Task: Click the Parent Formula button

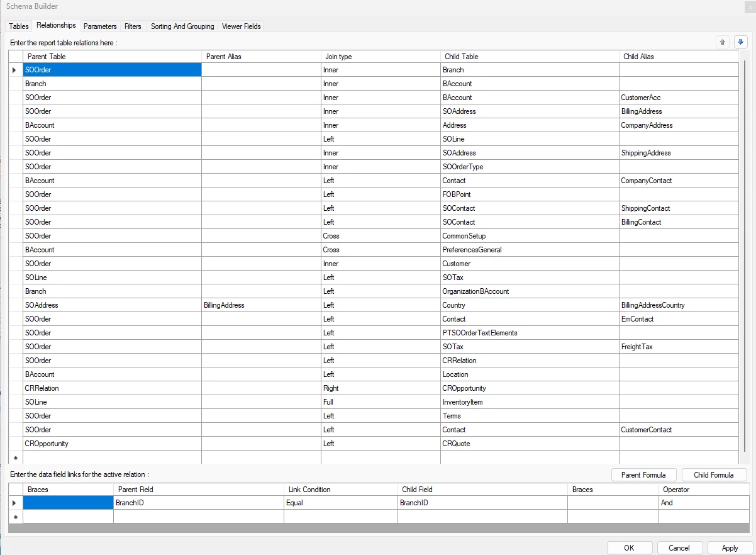Action: pos(644,475)
